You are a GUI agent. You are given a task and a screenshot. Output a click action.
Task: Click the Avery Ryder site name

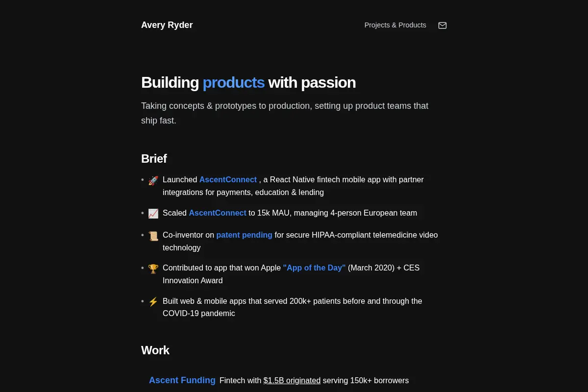pos(167,25)
